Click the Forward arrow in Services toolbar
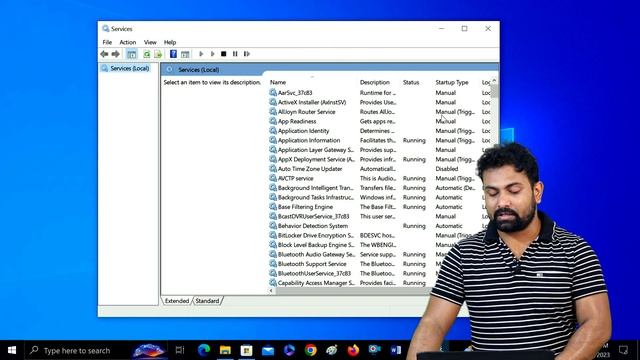Image resolution: width=640 pixels, height=360 pixels. [x=116, y=54]
